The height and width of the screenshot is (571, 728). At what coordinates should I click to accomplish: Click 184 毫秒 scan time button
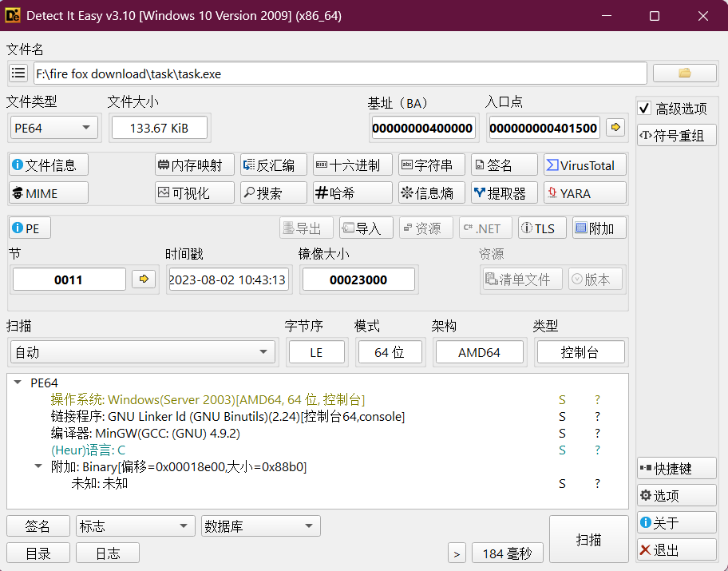508,553
